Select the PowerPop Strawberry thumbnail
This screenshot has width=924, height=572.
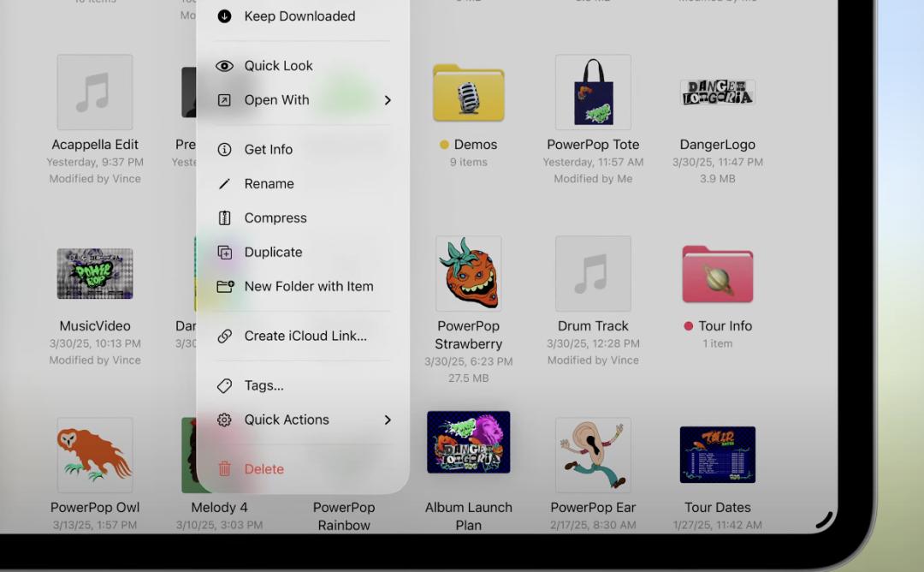pos(469,274)
